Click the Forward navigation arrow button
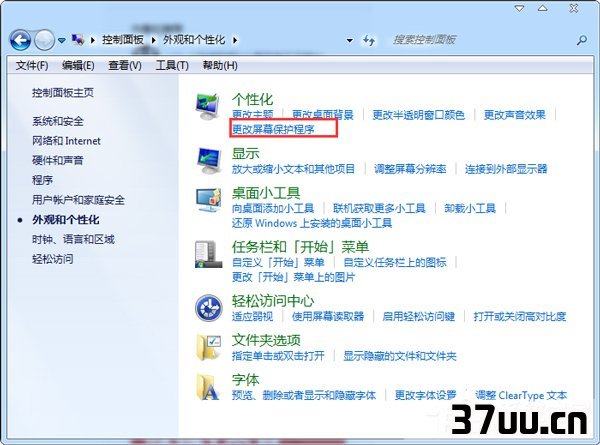Image resolution: width=600 pixels, height=445 pixels. click(44, 40)
